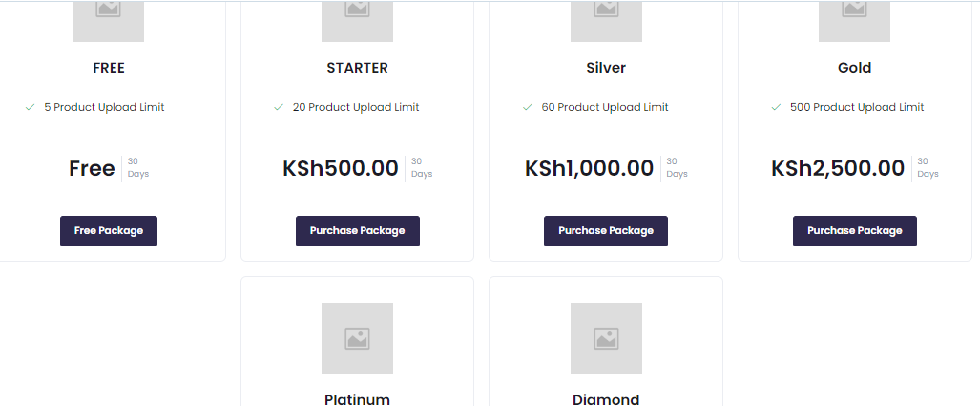The width and height of the screenshot is (980, 406).
Task: Click the KSh2,500.00 Gold price
Action: (838, 169)
